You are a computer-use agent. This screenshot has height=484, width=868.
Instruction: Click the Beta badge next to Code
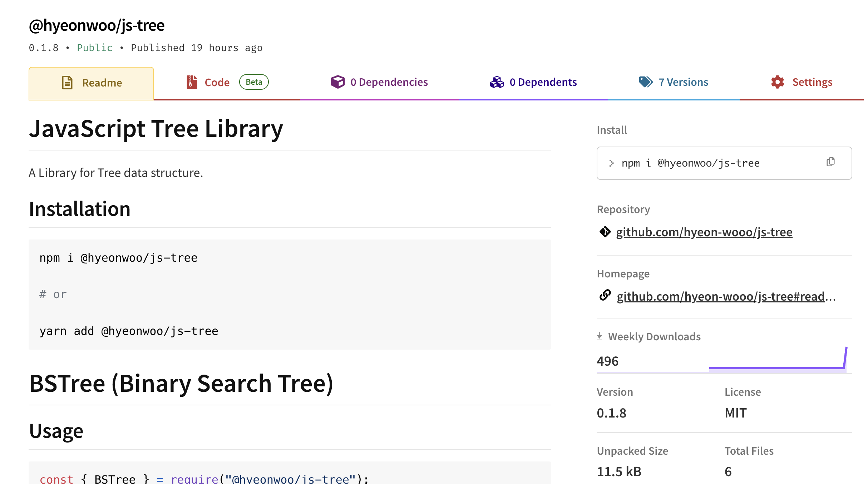tap(254, 82)
